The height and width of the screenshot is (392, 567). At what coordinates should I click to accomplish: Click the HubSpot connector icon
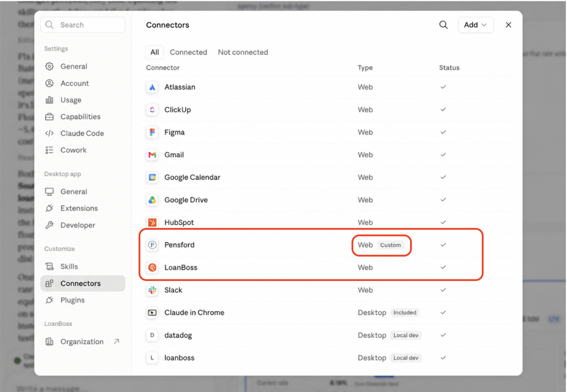tap(152, 222)
